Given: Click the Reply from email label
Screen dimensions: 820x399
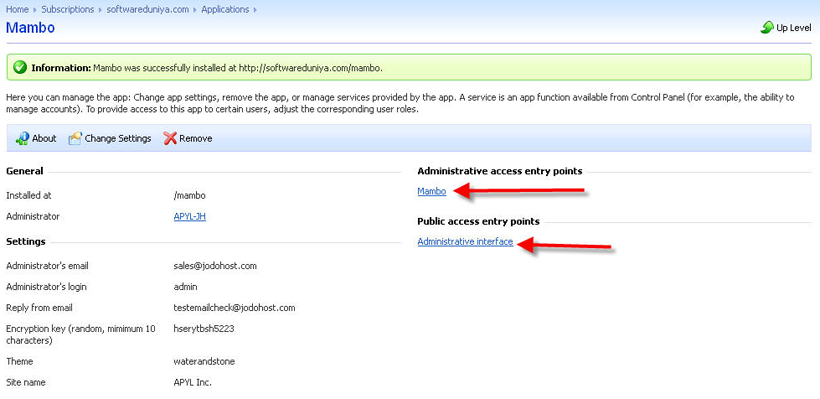Looking at the screenshot, I should pos(39,307).
